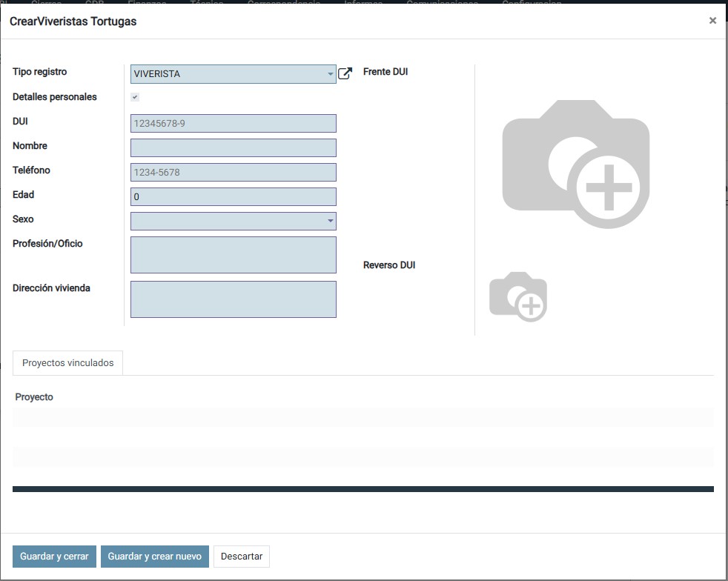Click the DUI field label

20,121
